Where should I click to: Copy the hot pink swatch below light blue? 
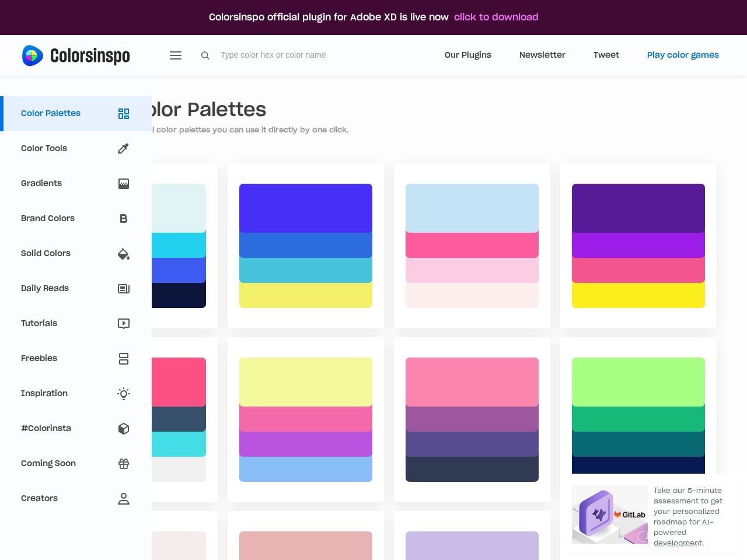472,245
